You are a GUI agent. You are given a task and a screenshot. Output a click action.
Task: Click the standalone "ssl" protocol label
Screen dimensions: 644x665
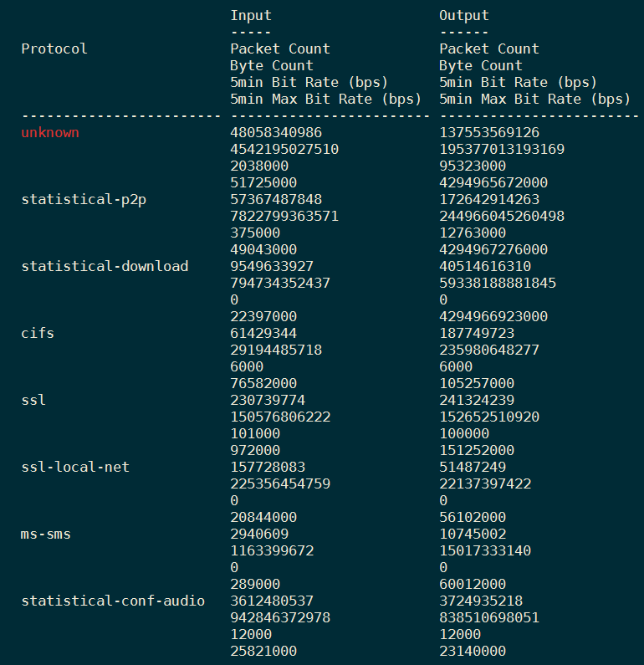click(33, 400)
